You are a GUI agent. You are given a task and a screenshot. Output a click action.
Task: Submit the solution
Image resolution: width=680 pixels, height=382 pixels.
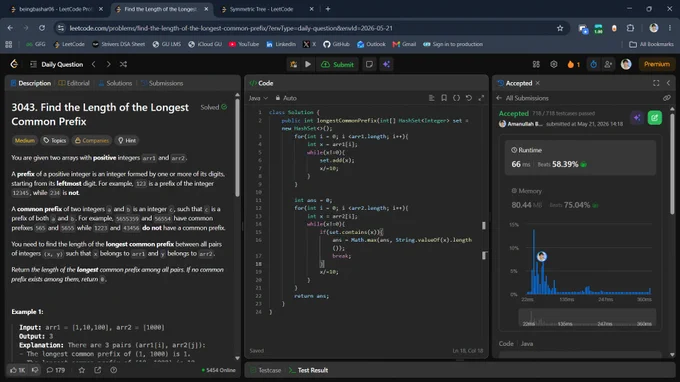click(x=337, y=64)
